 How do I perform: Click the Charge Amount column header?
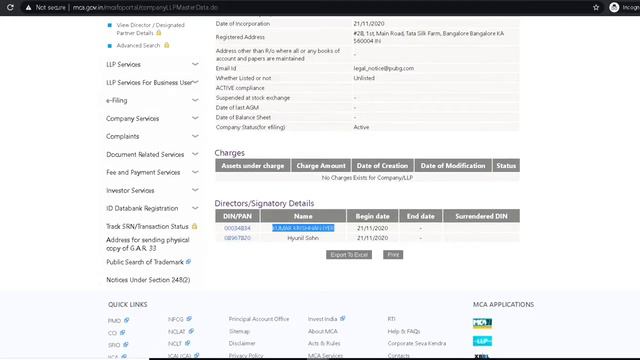click(321, 166)
